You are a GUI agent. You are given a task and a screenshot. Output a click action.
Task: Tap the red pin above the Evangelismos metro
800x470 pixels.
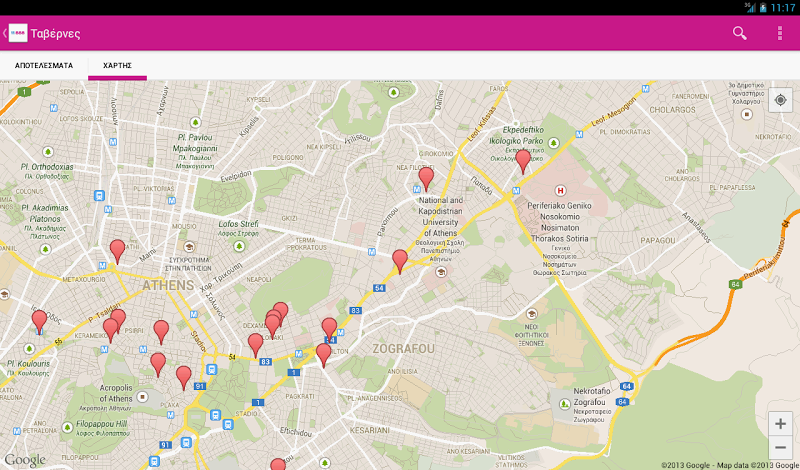(330, 330)
